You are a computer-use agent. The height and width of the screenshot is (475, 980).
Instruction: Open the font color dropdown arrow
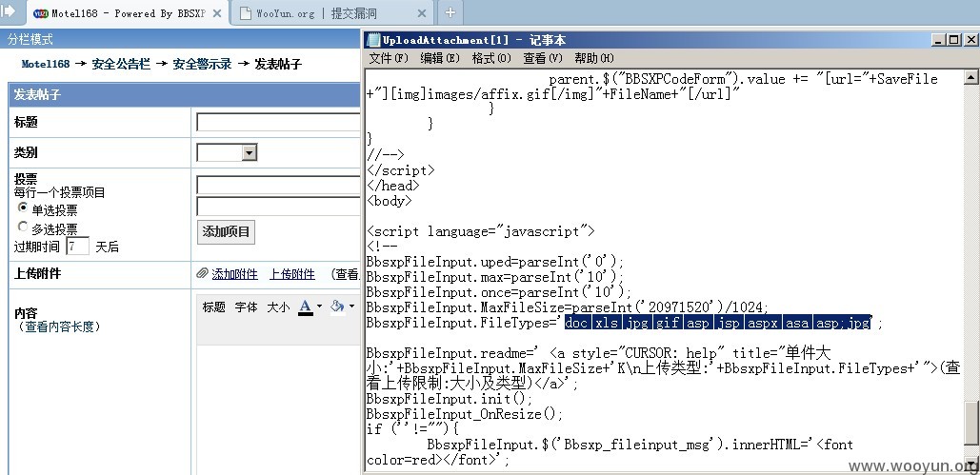pos(319,307)
